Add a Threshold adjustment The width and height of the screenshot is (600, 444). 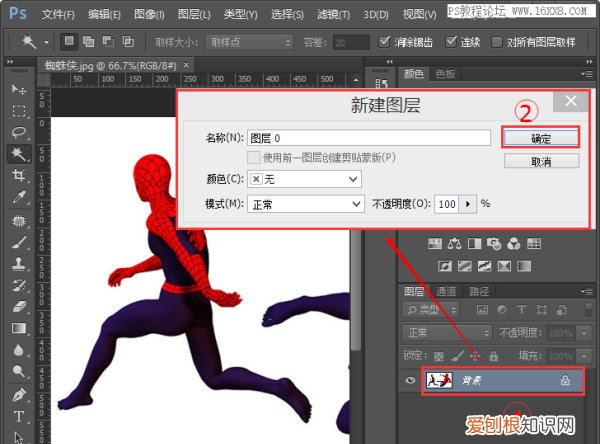[x=484, y=266]
